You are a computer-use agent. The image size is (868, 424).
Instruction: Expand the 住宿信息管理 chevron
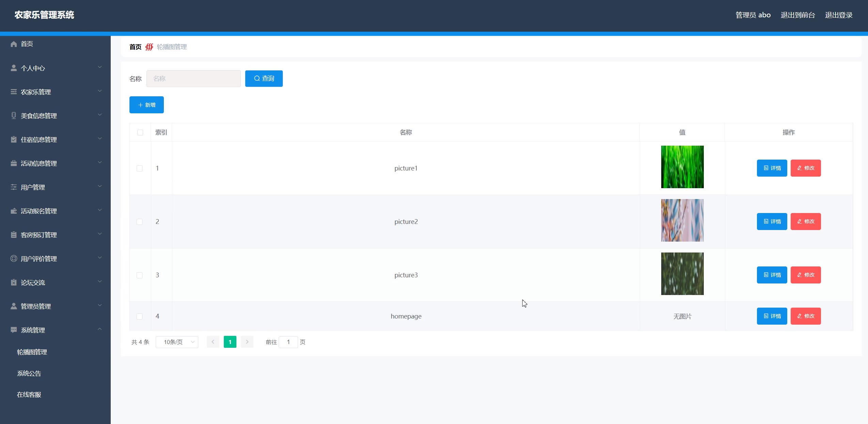[x=100, y=138]
